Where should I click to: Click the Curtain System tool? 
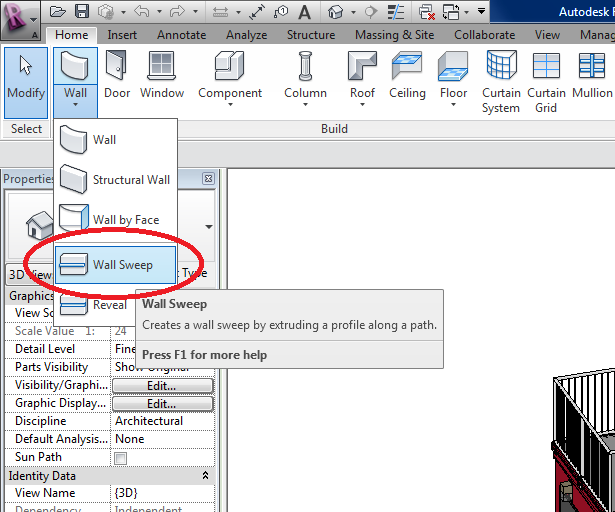(x=501, y=82)
